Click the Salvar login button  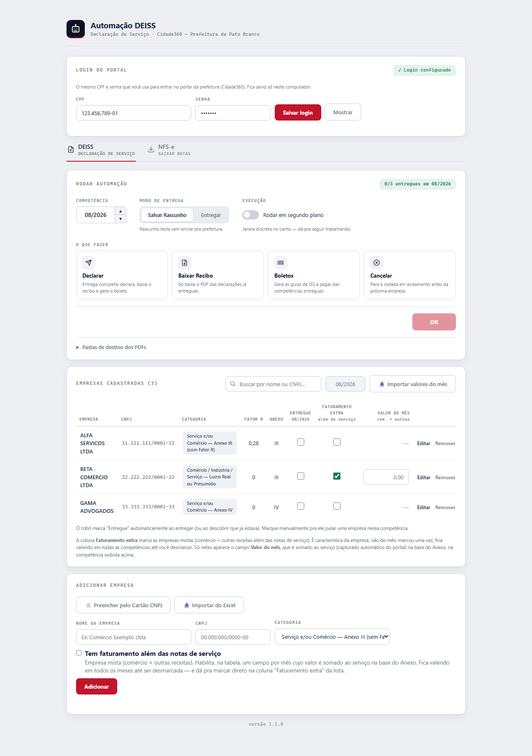point(298,113)
